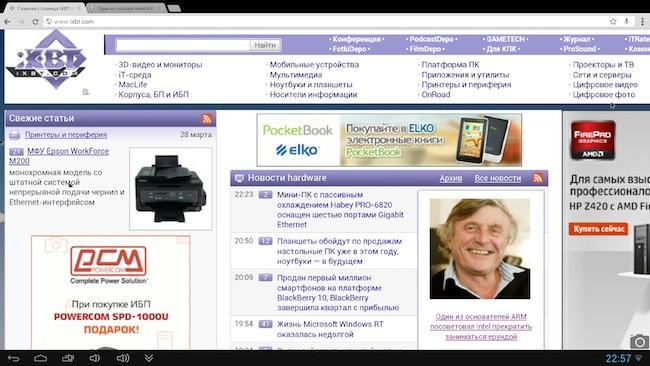Viewport: 650px width, 366px height.
Task: Open ProSound in top menu
Action: tap(580, 49)
